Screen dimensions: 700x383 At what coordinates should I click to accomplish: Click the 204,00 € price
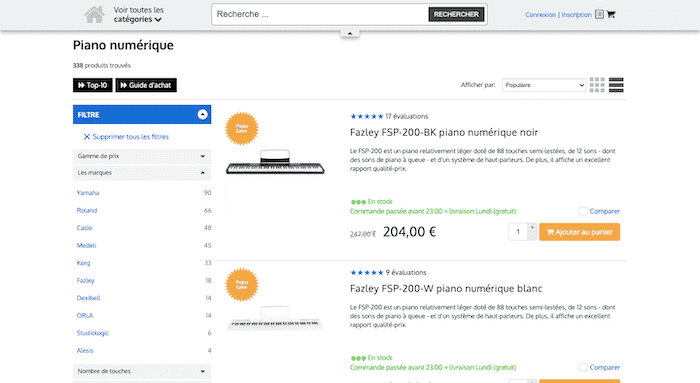(x=409, y=232)
